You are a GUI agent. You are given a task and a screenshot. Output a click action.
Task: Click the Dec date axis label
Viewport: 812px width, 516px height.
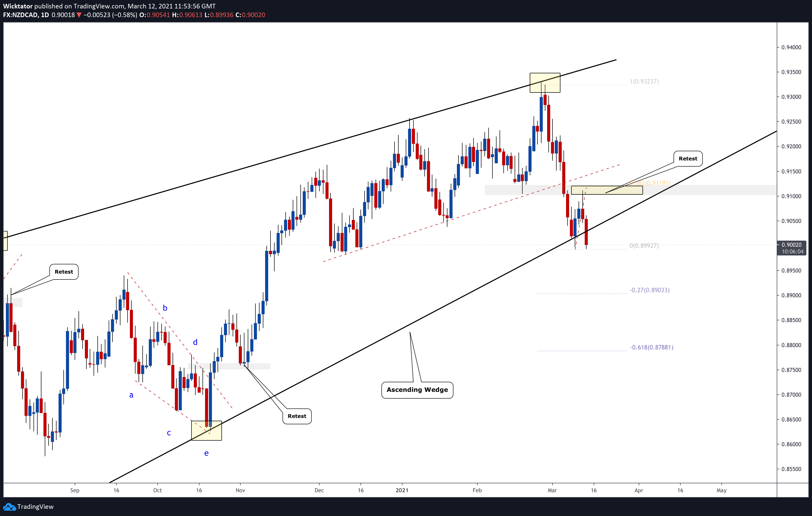pyautogui.click(x=319, y=490)
